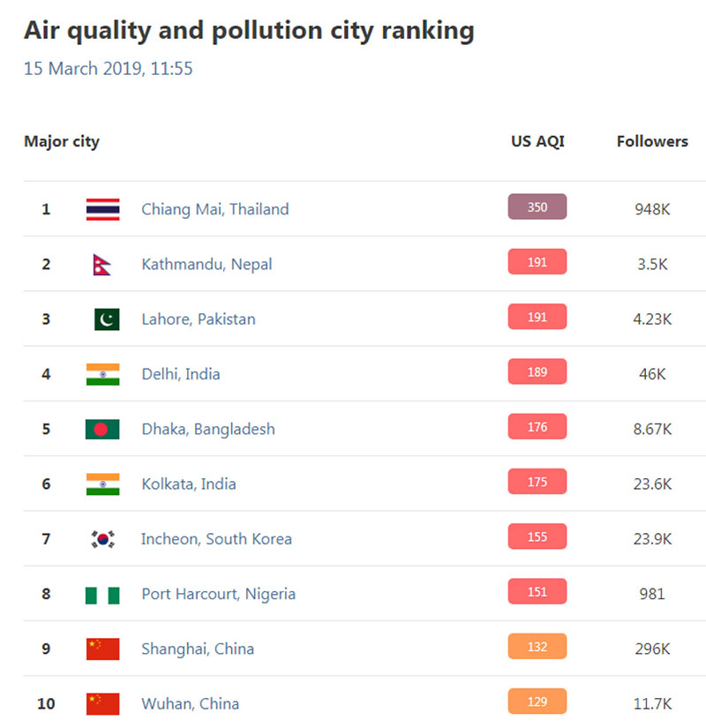Click the red 176 AQI badge
The image size is (706, 728).
pos(537,427)
